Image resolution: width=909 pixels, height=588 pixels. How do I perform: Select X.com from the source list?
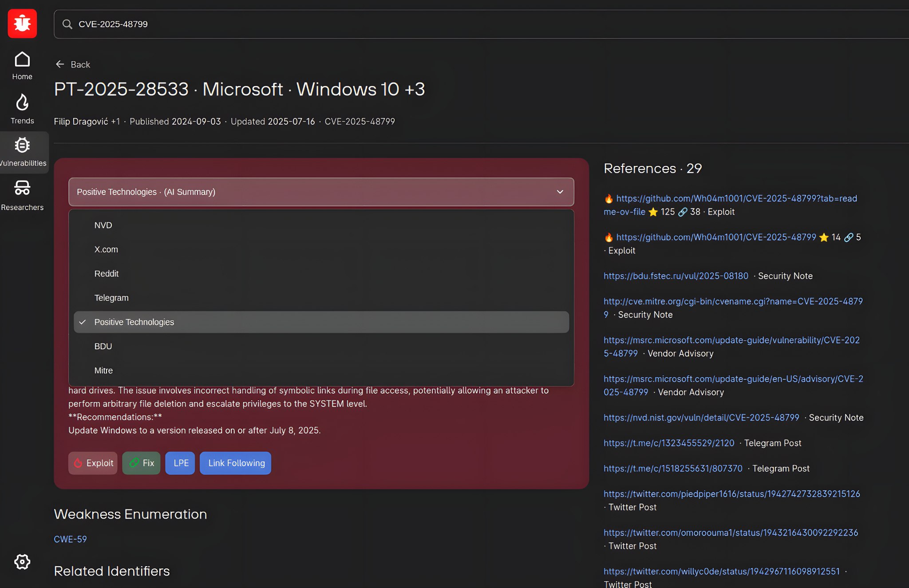coord(321,249)
